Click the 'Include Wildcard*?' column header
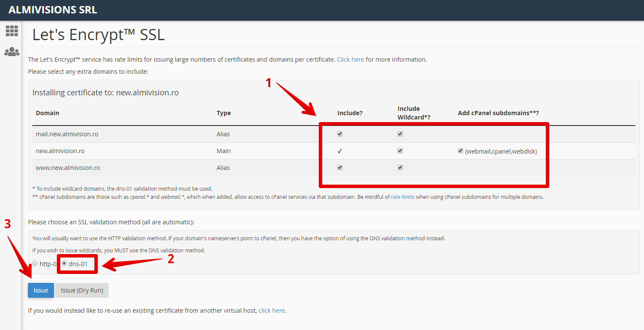This screenshot has width=644, height=330. [414, 113]
